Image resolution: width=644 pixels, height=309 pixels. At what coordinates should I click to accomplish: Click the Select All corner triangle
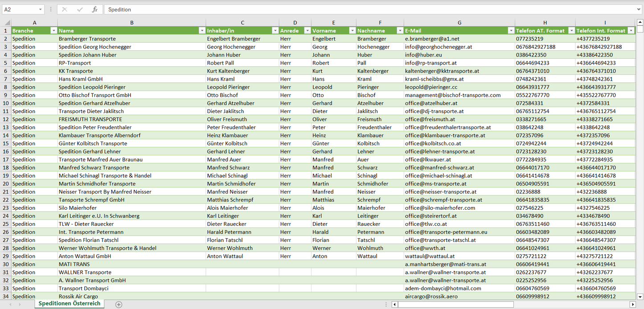click(7, 23)
